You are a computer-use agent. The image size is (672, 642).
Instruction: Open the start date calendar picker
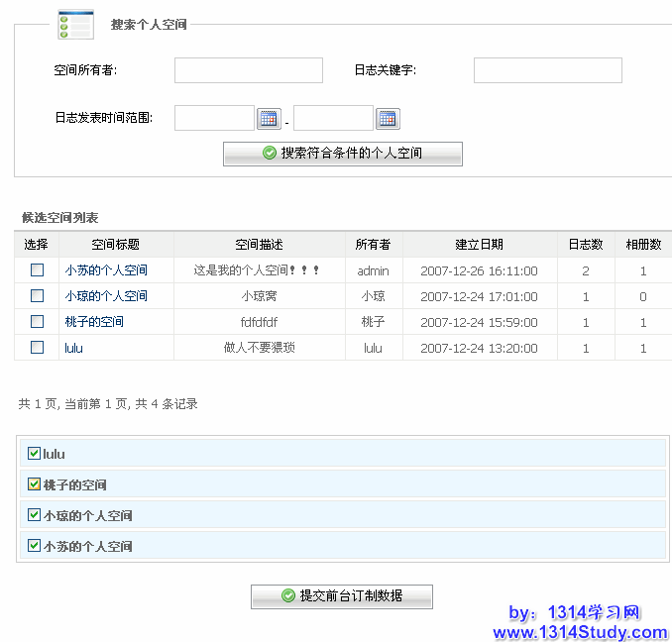269,119
